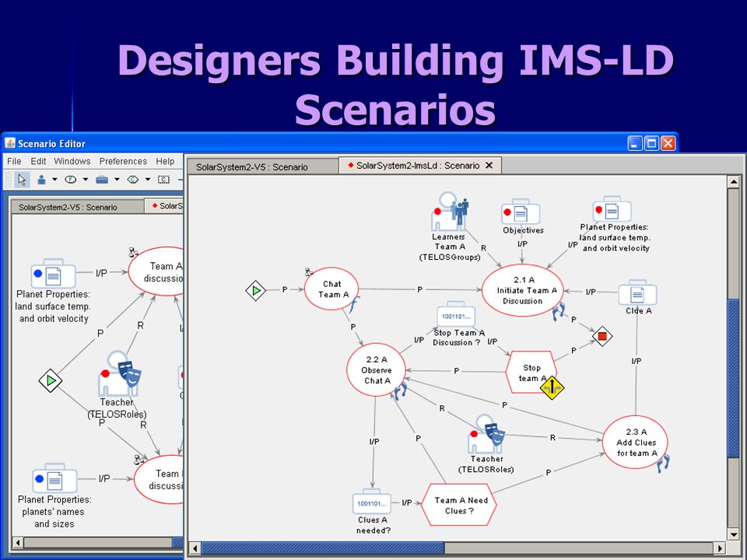Click the yellow warning sign on Stop team A
Screen dimensions: 747x560
(x=552, y=387)
